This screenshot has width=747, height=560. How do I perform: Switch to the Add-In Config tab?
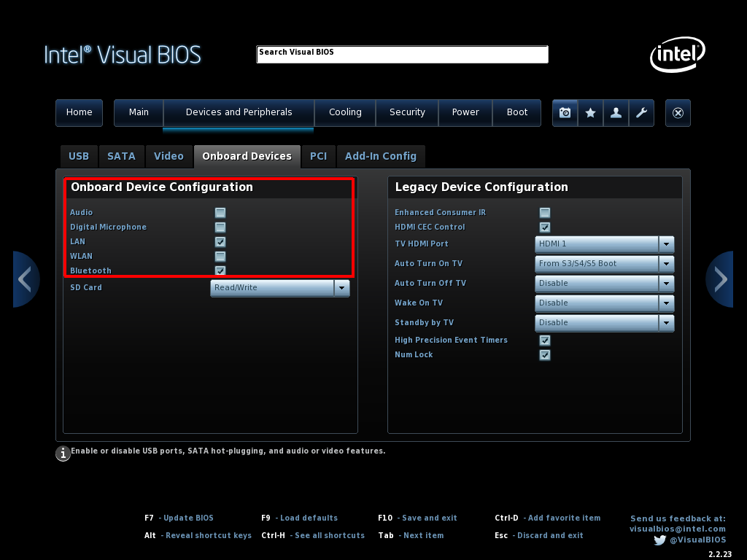pos(381,157)
